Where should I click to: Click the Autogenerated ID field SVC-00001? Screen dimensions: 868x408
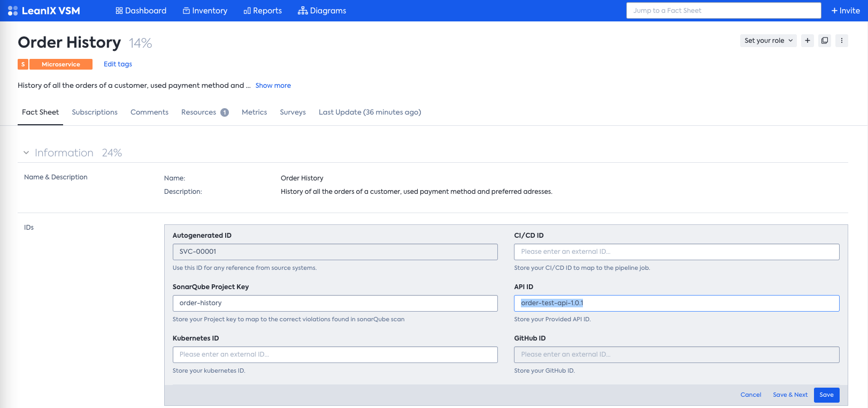[335, 252]
